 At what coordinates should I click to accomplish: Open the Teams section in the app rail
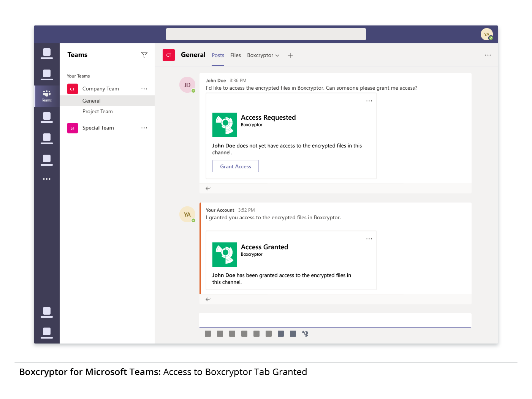pos(47,96)
